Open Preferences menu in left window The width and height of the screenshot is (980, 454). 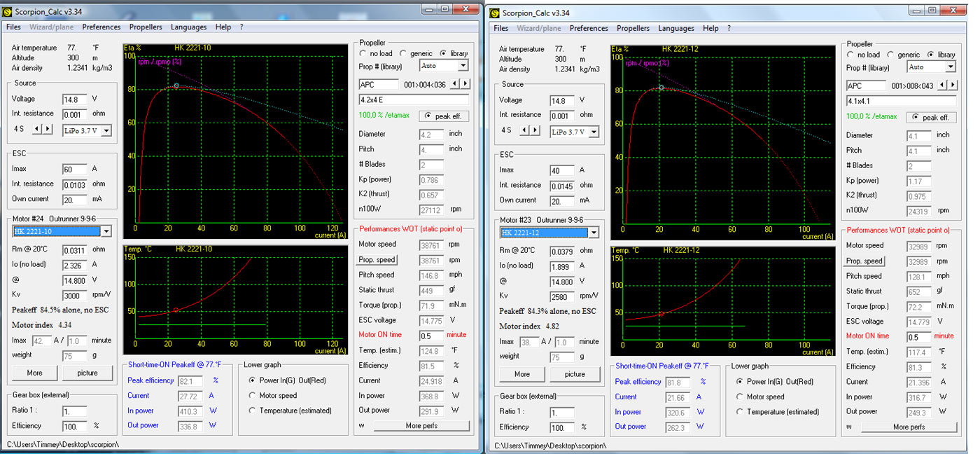(101, 27)
